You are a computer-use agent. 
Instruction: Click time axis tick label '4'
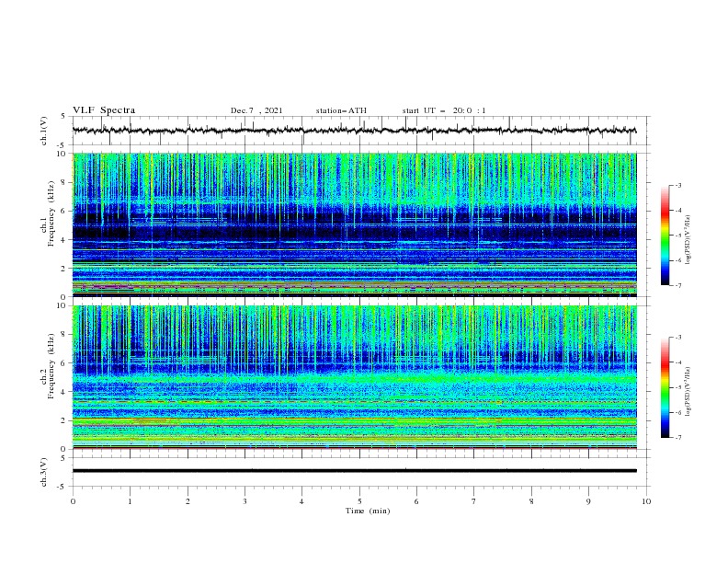(x=301, y=501)
